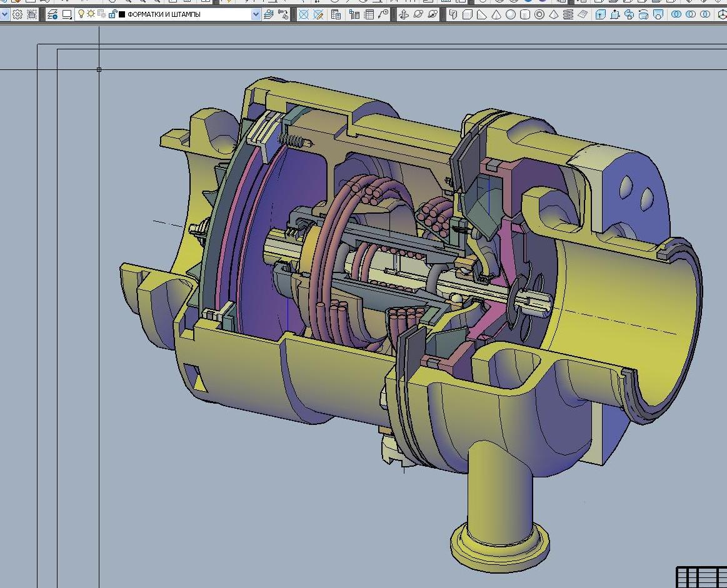Click the title block table in drawing corner
The width and height of the screenshot is (727, 588).
coord(701,577)
